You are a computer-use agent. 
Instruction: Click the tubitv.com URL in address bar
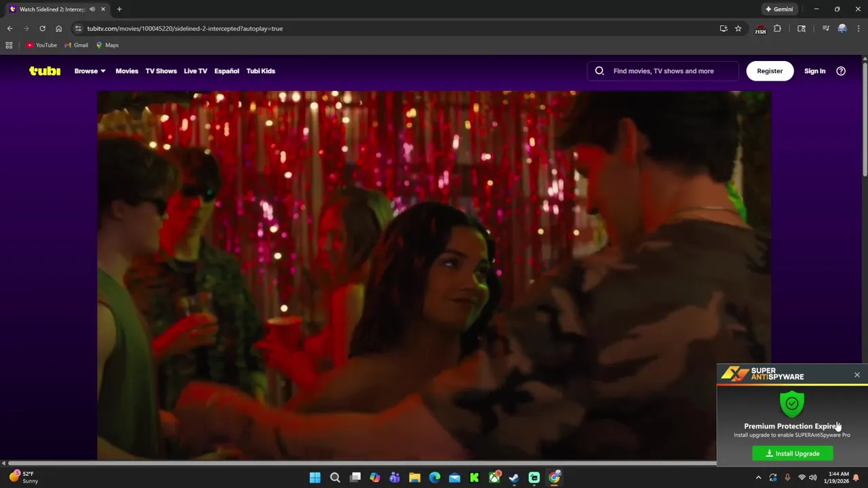pos(184,28)
